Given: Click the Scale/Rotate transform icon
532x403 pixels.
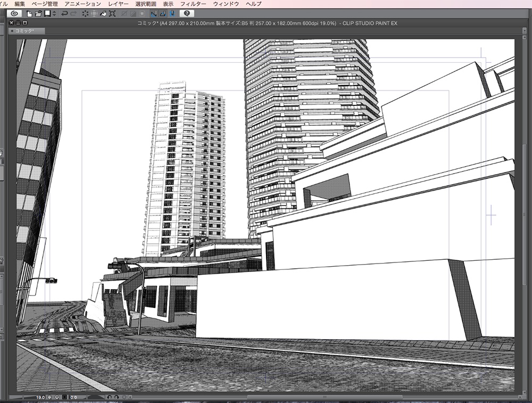Looking at the screenshot, I should (x=112, y=14).
